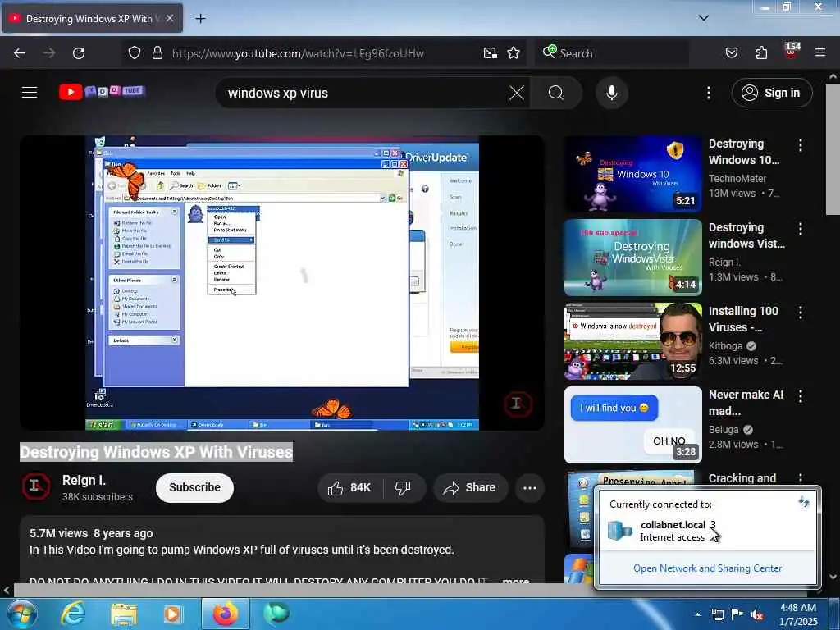The width and height of the screenshot is (840, 630).
Task: Open Network and Sharing Center link
Action: point(707,568)
